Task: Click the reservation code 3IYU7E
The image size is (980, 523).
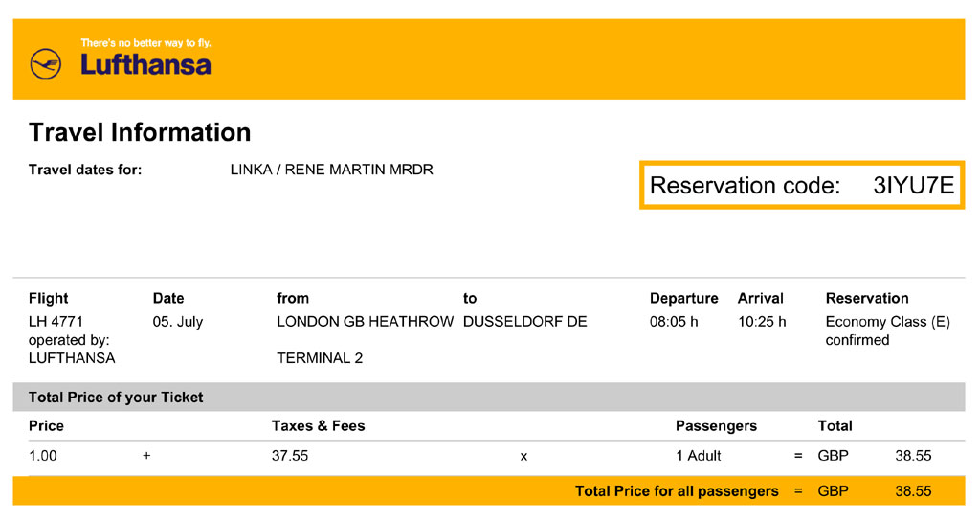Action: click(x=913, y=186)
